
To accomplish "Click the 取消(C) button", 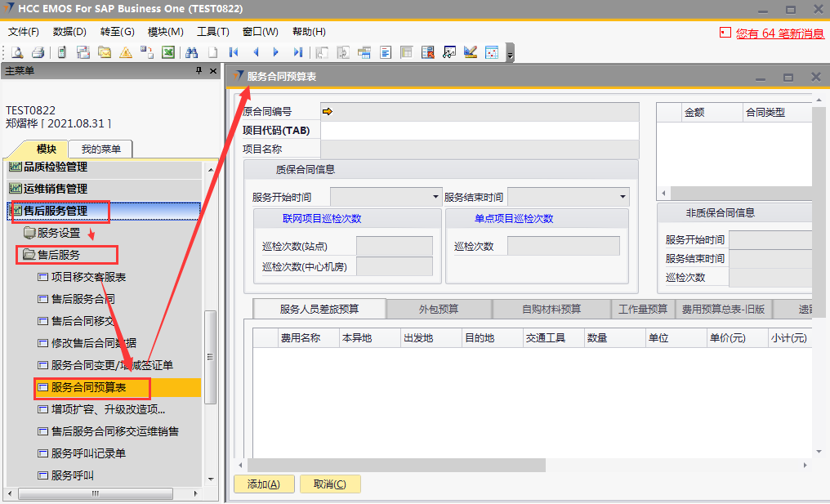I will (x=329, y=484).
